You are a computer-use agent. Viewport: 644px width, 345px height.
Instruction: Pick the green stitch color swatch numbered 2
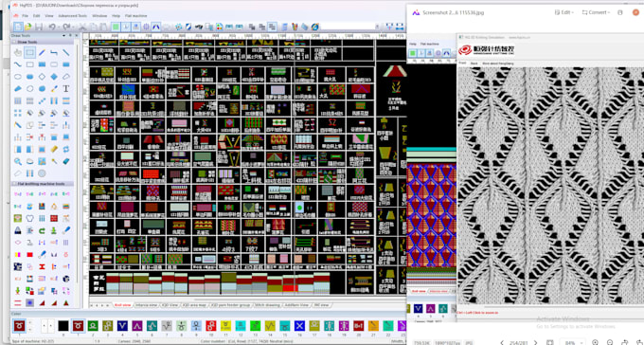(93, 326)
